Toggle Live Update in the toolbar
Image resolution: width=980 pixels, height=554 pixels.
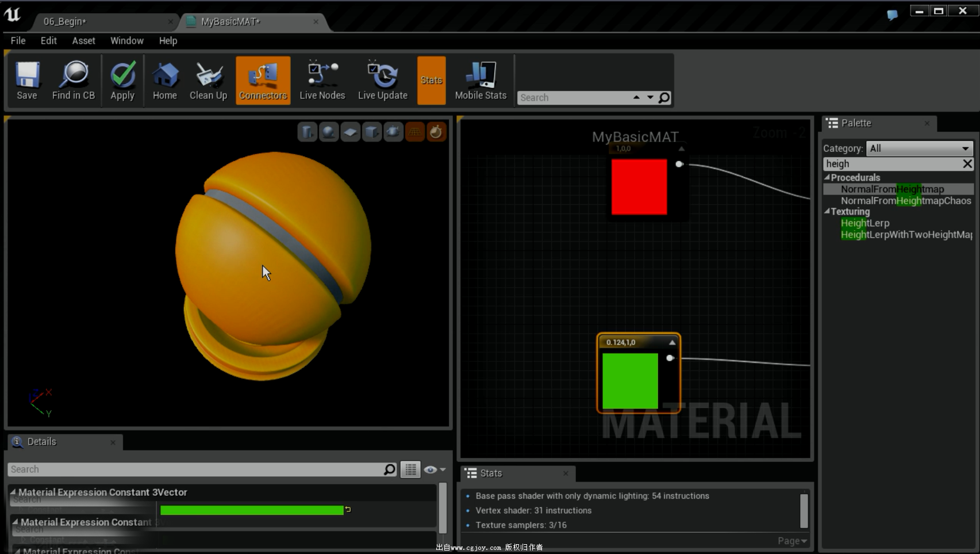(383, 81)
